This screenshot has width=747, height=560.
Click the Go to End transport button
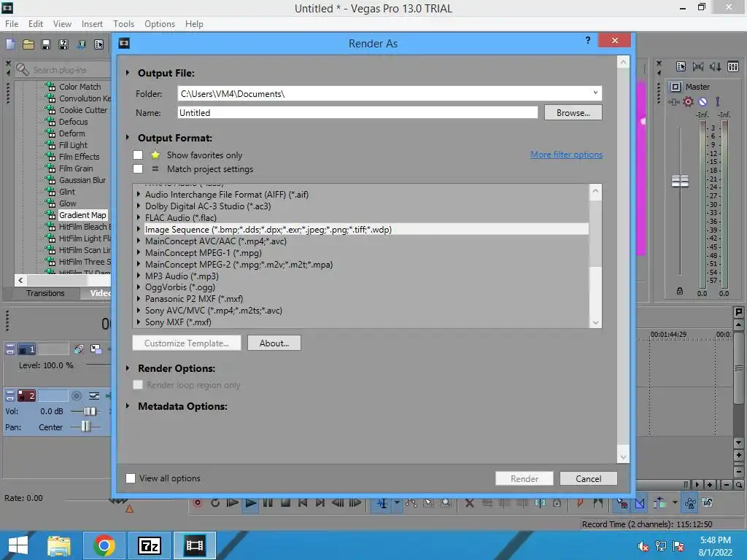320,503
